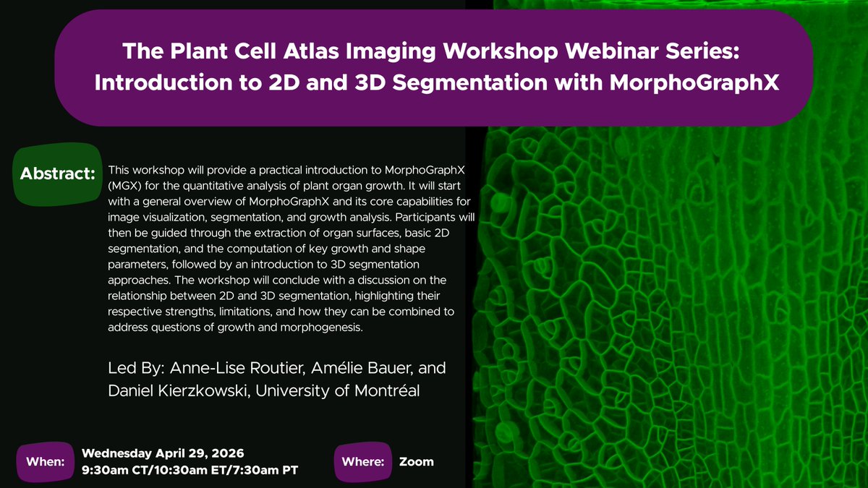The height and width of the screenshot is (488, 868).
Task: Click the purple webinar series title banner
Action: coord(434,67)
